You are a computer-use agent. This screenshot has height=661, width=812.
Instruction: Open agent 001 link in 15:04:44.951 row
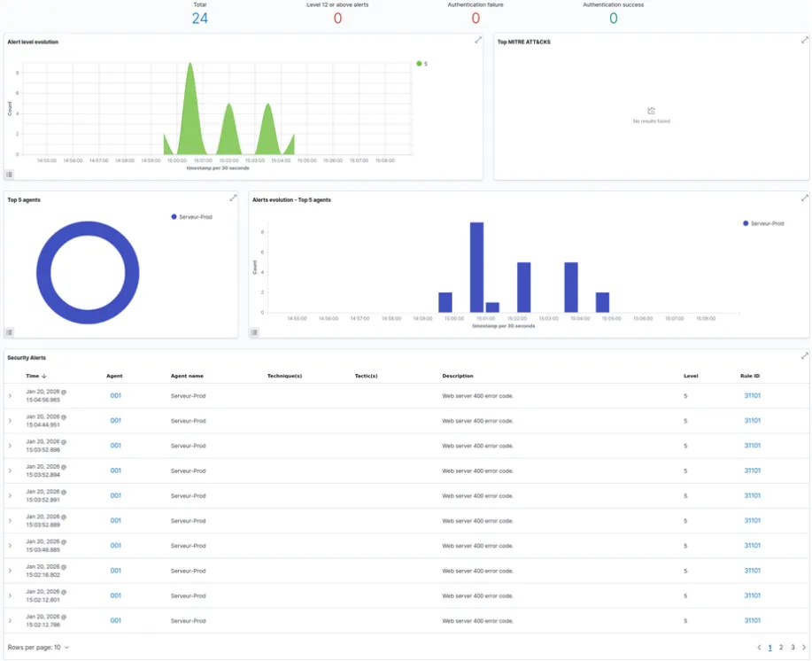(x=115, y=421)
